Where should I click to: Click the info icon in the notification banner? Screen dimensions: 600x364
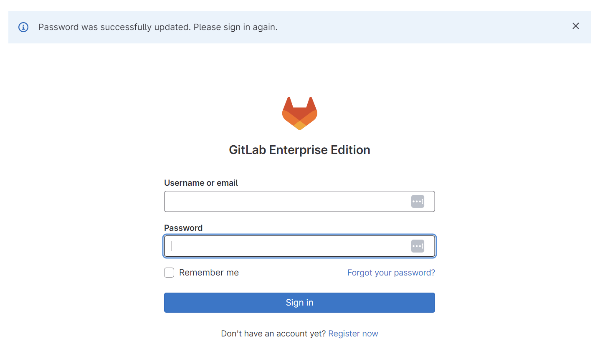(x=23, y=26)
